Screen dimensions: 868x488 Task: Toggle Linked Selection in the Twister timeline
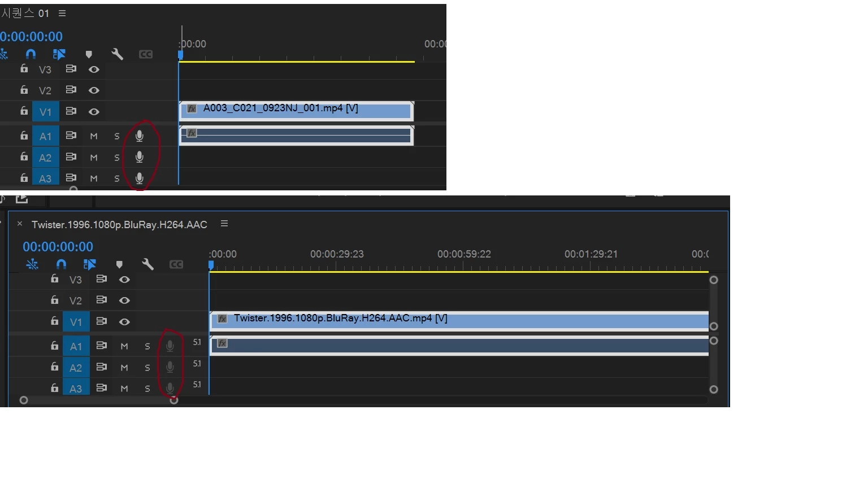[x=90, y=264]
